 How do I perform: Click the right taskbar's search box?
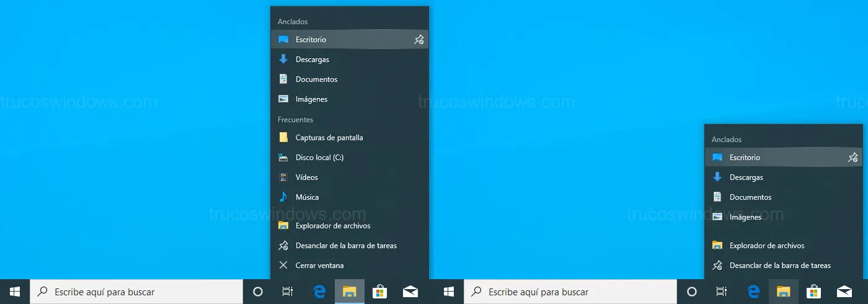pos(570,292)
